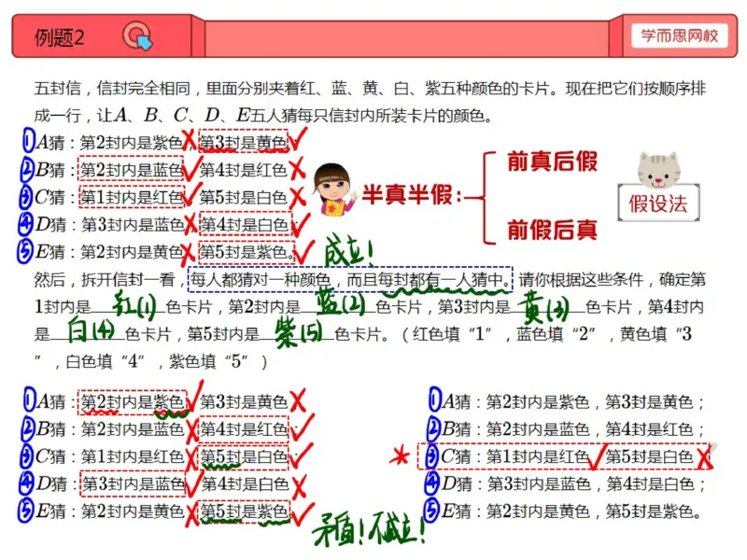Click 第4封是白色； in the unmarked right-hand list

pos(655,484)
